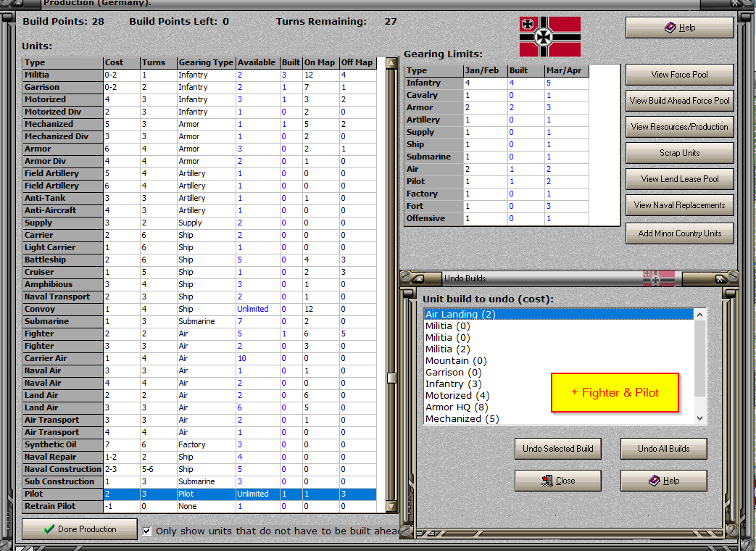The height and width of the screenshot is (551, 756).
Task: Open View Resources/Production
Action: click(680, 127)
